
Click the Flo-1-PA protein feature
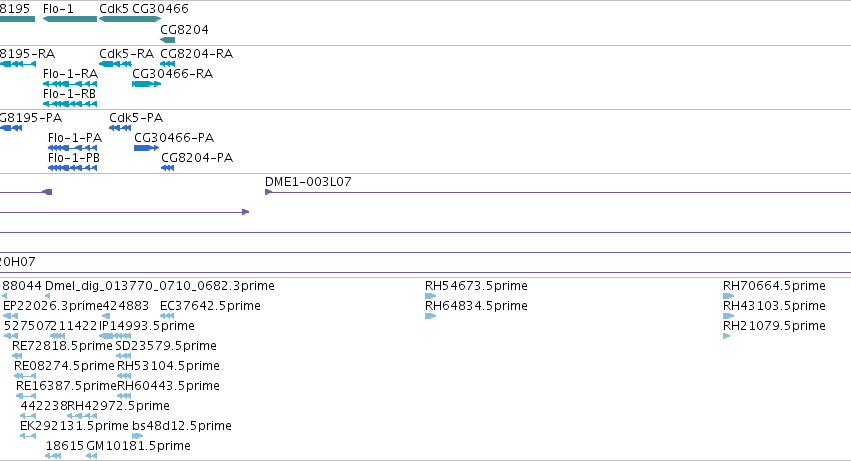tap(72, 148)
